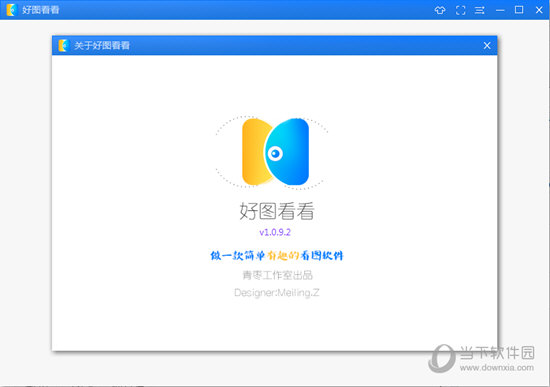
Task: Click the Designer:Meiling.Z credit text
Action: click(277, 292)
